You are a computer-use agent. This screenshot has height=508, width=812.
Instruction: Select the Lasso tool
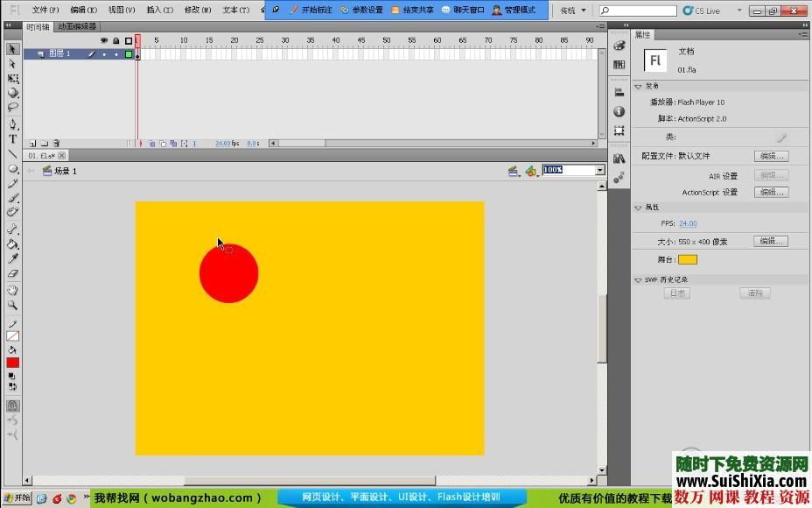pos(13,108)
